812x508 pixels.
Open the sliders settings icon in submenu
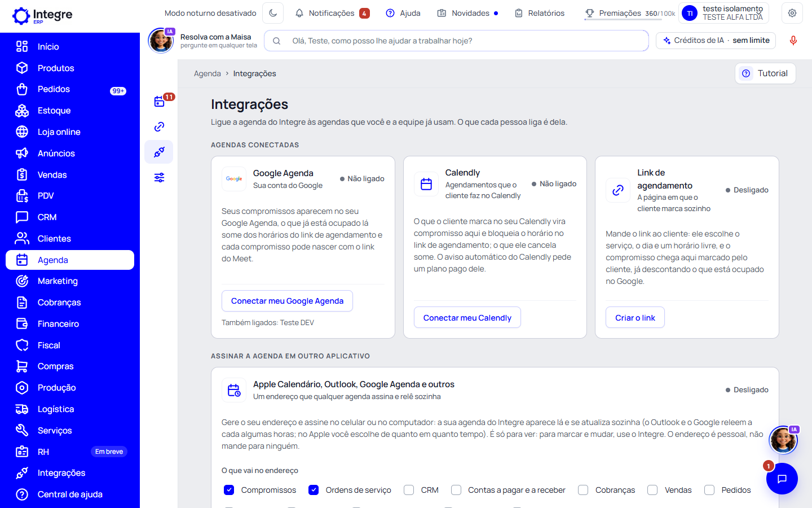coord(160,178)
